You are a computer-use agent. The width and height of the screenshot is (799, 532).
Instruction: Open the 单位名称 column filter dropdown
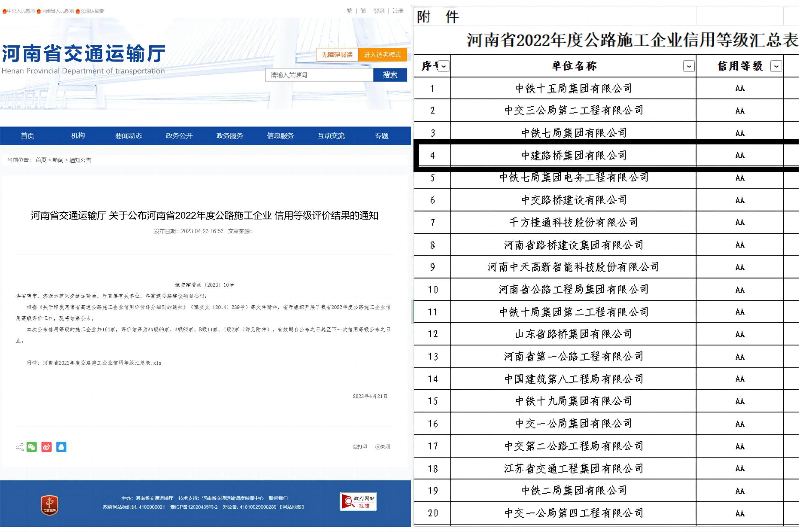point(689,66)
